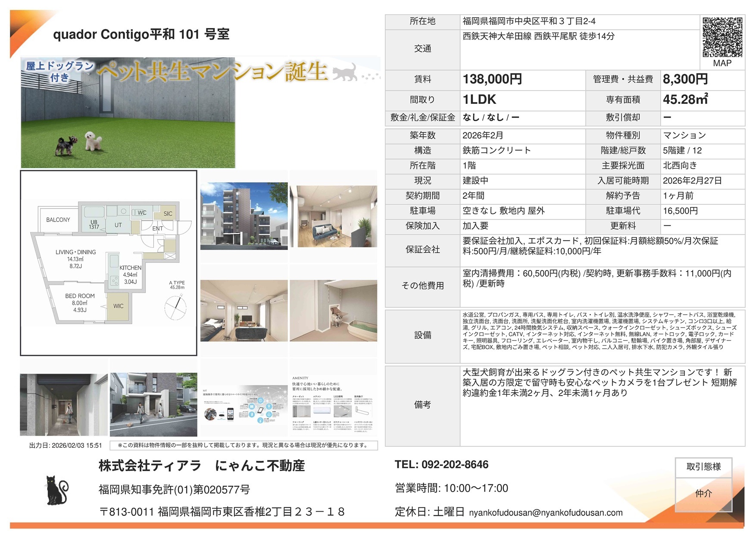
Task: Open the entrance corridor photo
Action: (63, 404)
